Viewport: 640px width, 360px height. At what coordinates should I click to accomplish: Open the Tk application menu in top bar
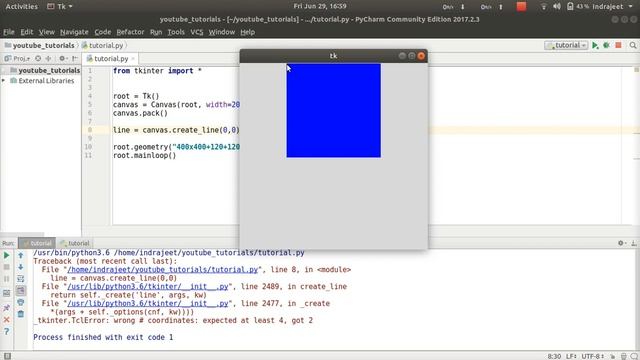point(60,7)
